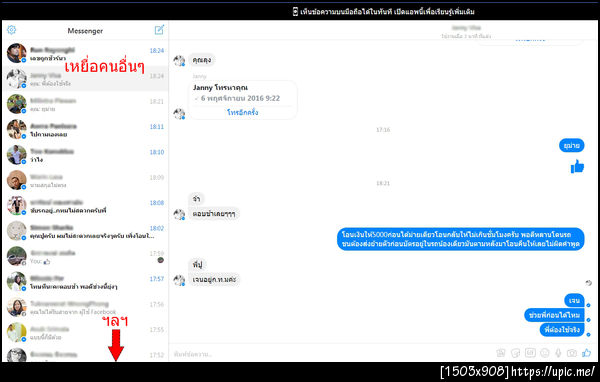The width and height of the screenshot is (600, 382).
Task: Click sender avatar next to 'คุณลุง' message
Action: point(179,60)
